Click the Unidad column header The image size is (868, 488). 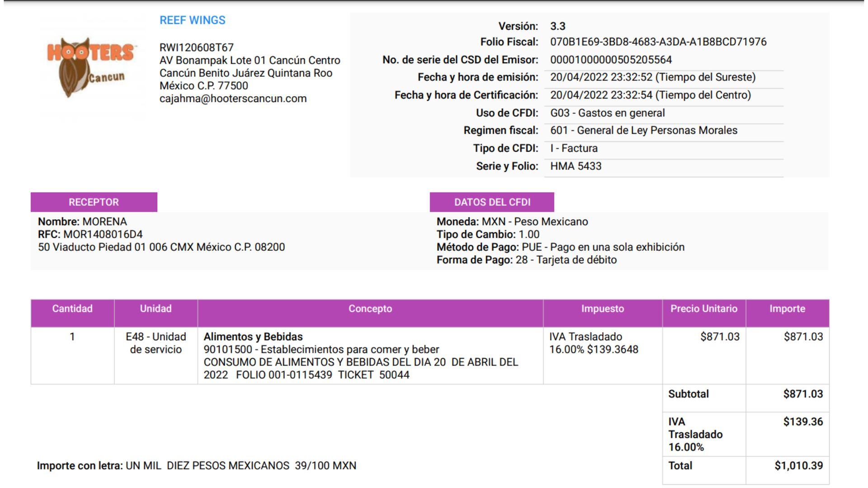156,309
